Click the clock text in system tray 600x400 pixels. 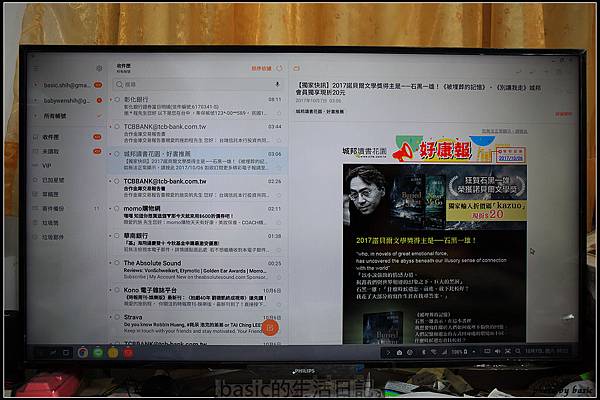pyautogui.click(x=546, y=351)
